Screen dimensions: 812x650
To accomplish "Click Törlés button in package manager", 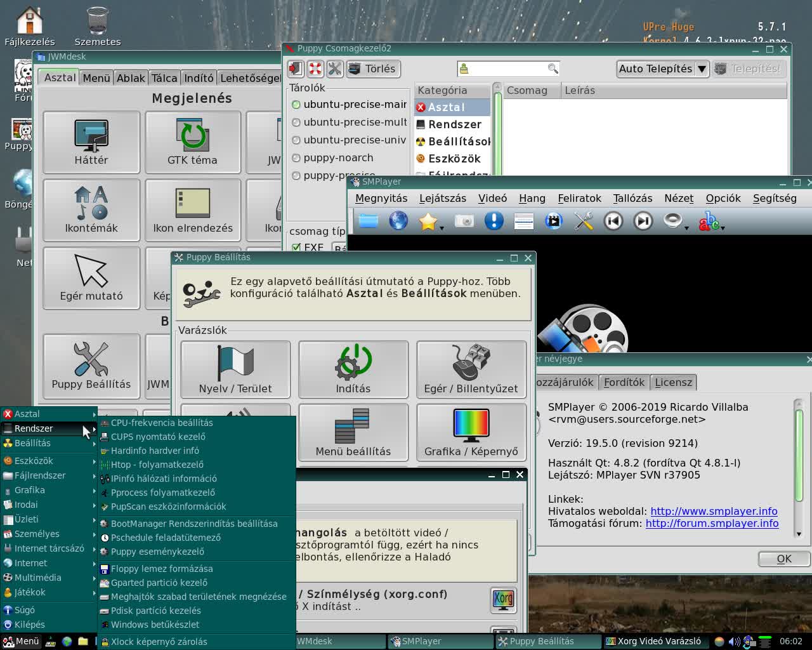I will [x=372, y=69].
